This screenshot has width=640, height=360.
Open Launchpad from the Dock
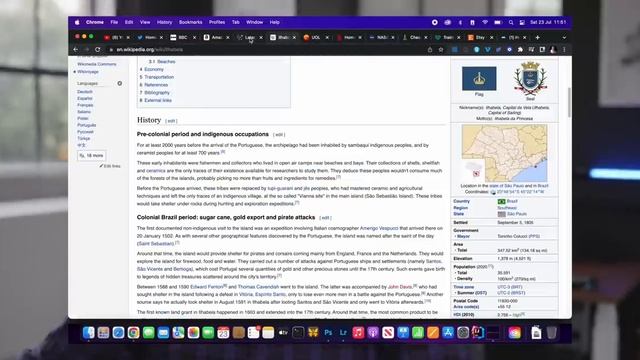(x=103, y=333)
